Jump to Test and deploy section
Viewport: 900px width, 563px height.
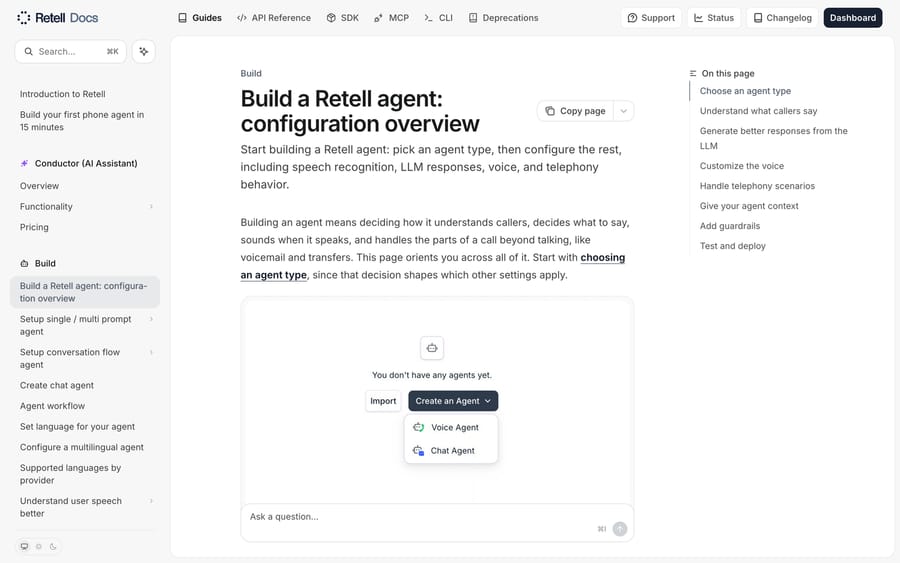[732, 246]
